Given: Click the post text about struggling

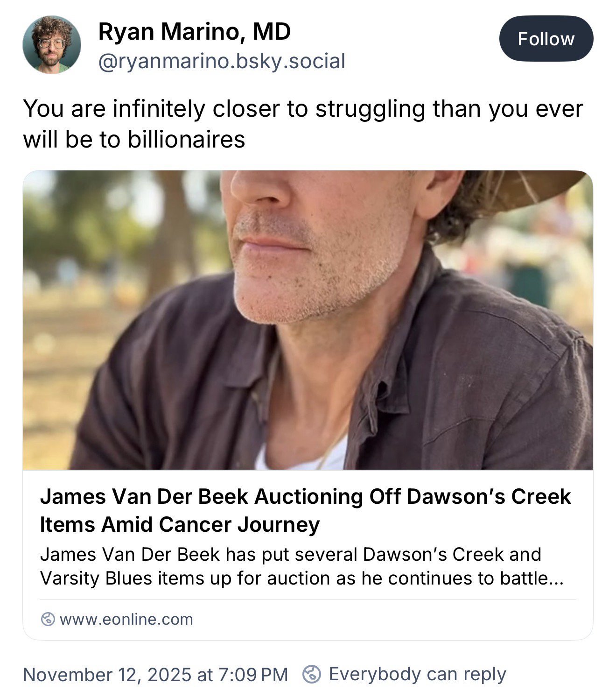Looking at the screenshot, I should 303,123.
